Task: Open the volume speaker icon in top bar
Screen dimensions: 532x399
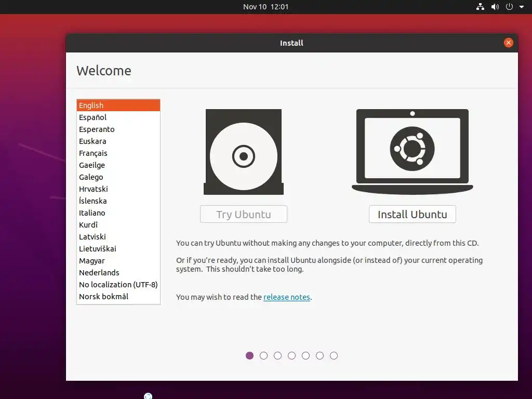Action: coord(495,7)
